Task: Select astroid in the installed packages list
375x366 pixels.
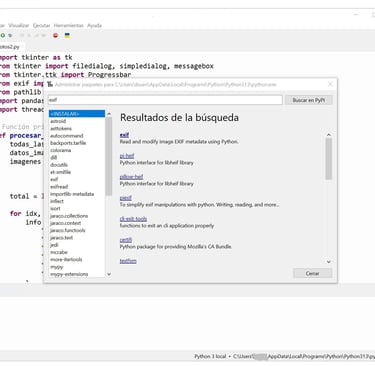Action: pos(58,121)
